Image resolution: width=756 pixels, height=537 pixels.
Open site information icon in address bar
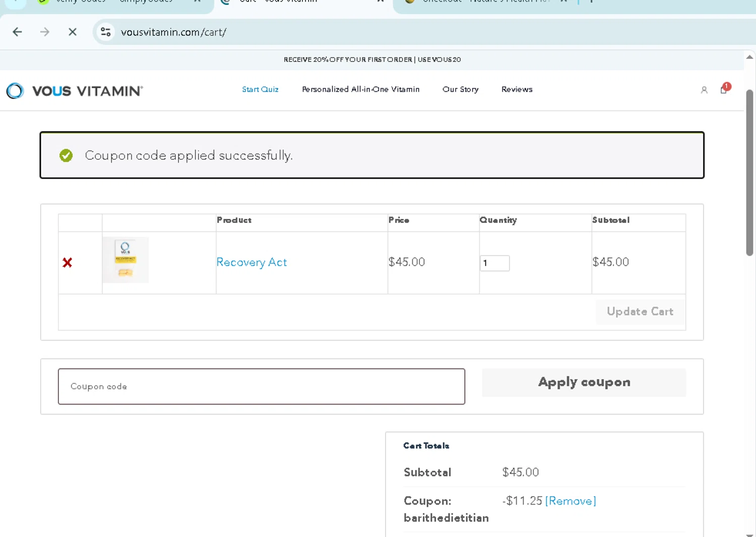point(105,32)
